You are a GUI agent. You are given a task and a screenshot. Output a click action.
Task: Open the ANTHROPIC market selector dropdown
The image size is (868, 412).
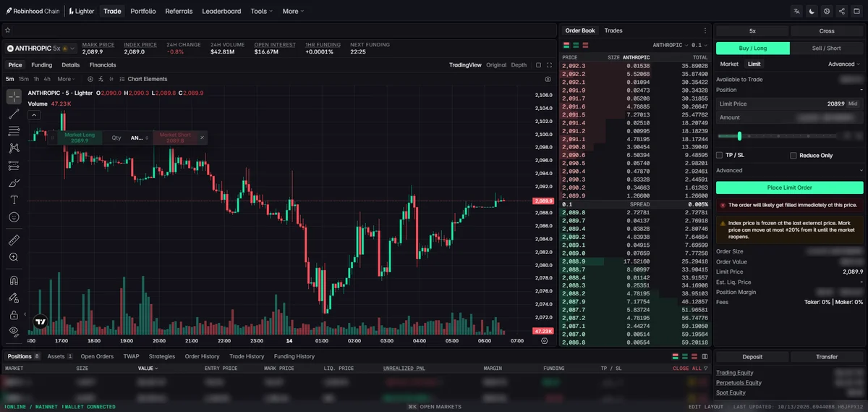click(41, 49)
